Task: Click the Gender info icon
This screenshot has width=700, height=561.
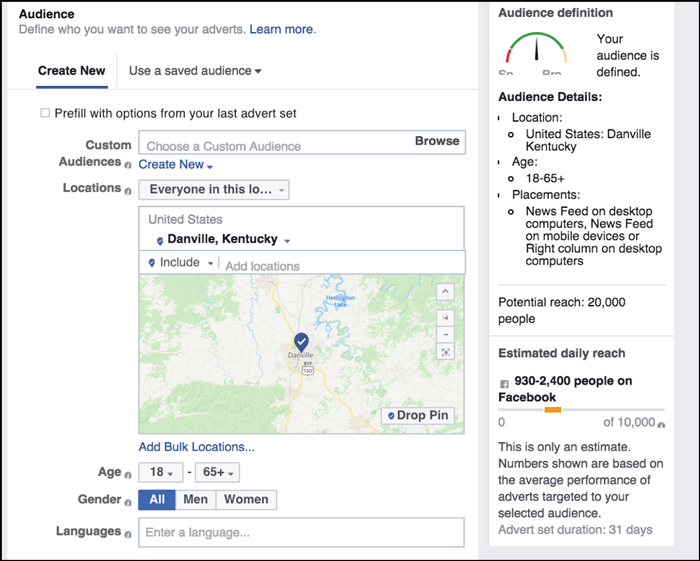Action: coord(128,503)
